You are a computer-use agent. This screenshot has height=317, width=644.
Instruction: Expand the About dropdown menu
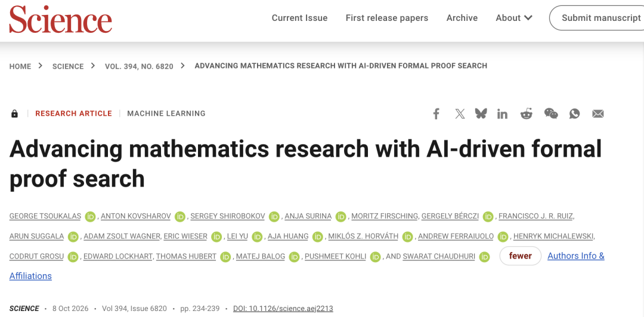514,18
